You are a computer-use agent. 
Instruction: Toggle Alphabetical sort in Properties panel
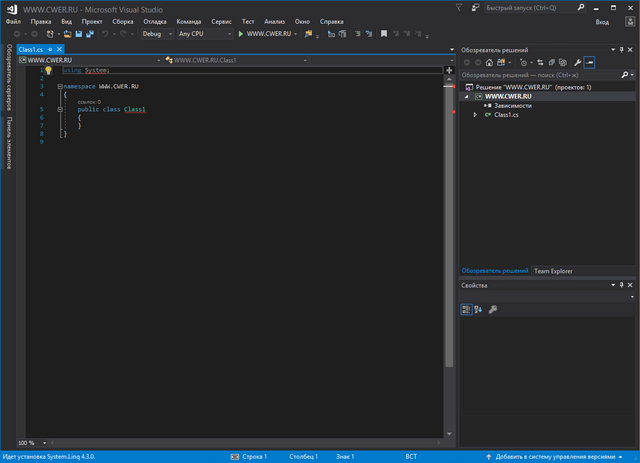pyautogui.click(x=478, y=309)
